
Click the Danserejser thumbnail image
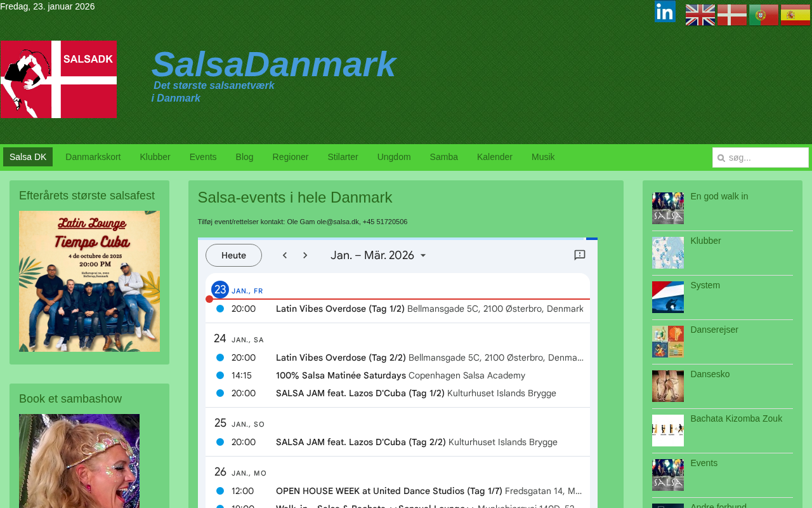point(668,342)
